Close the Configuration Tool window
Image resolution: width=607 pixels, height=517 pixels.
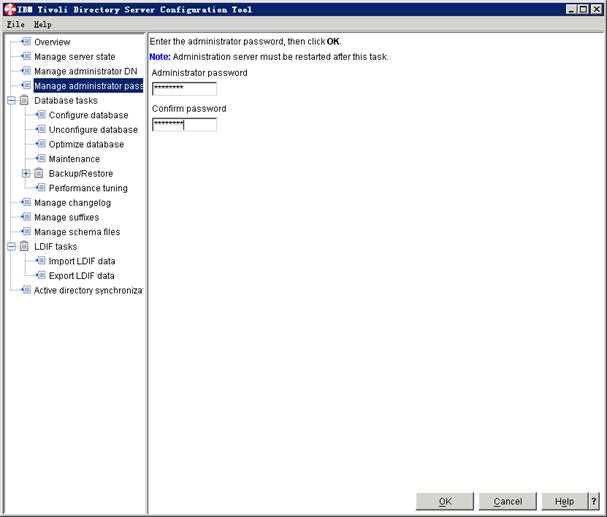pos(596,9)
